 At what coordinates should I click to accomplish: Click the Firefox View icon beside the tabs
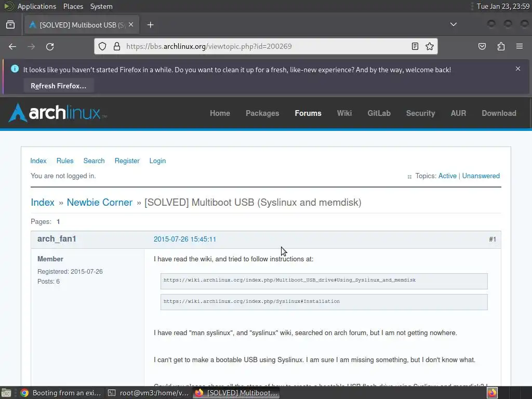pyautogui.click(x=10, y=25)
